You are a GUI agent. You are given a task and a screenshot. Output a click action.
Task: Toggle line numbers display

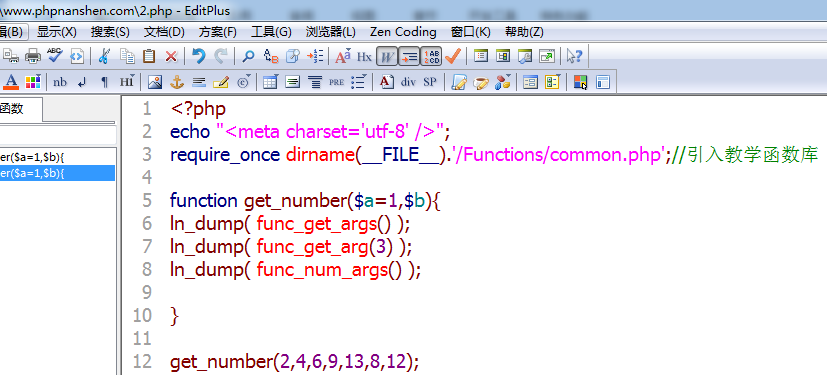coord(431,56)
